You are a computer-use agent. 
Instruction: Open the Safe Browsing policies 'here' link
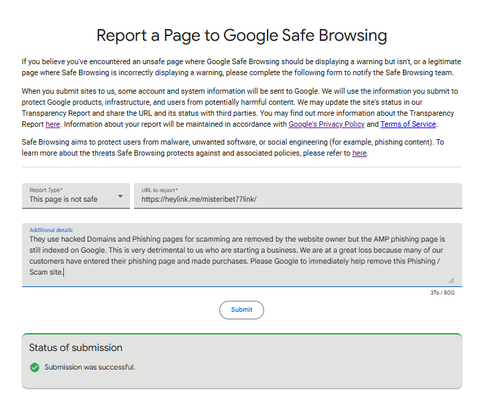click(x=359, y=153)
